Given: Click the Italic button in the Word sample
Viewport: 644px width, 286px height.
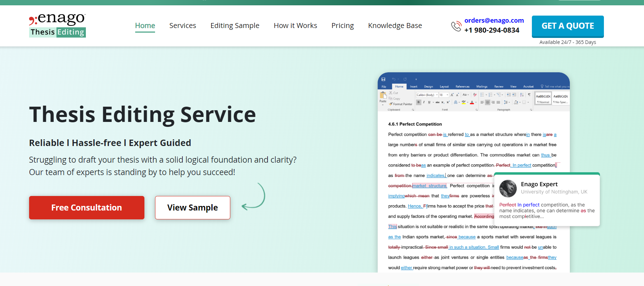Looking at the screenshot, I should [x=424, y=102].
